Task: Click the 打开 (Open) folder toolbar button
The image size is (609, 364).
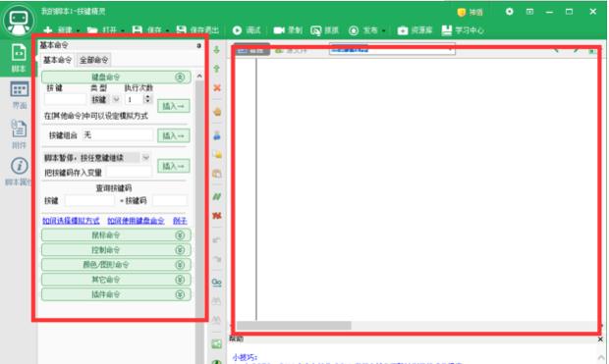Action: pyautogui.click(x=102, y=30)
